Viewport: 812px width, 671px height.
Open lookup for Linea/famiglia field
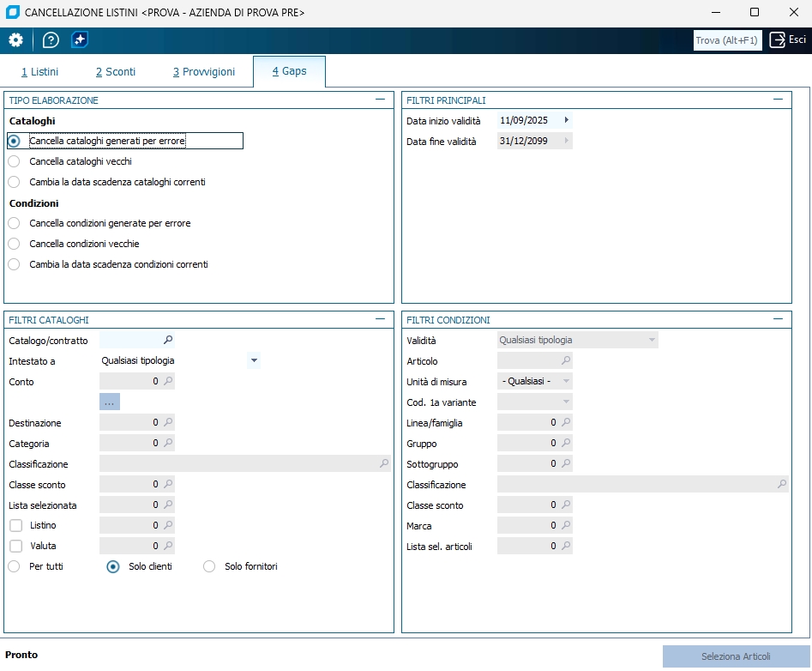[566, 422]
